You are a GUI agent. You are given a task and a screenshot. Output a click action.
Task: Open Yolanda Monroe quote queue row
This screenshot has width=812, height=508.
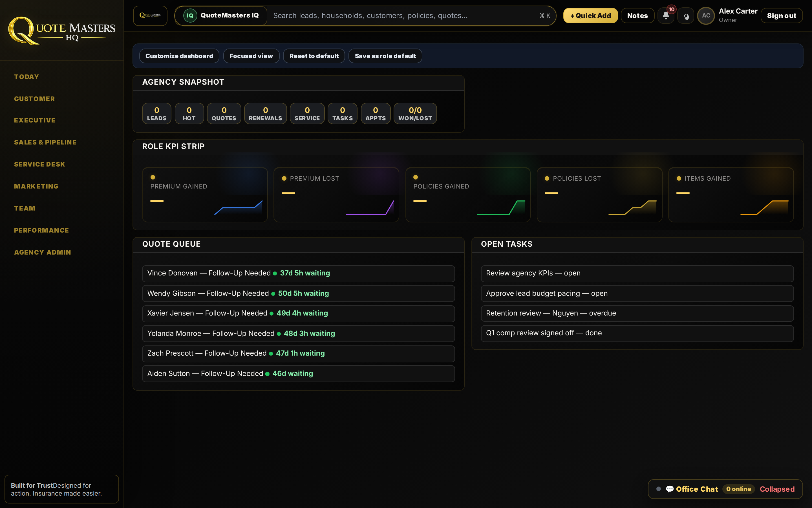click(x=298, y=334)
